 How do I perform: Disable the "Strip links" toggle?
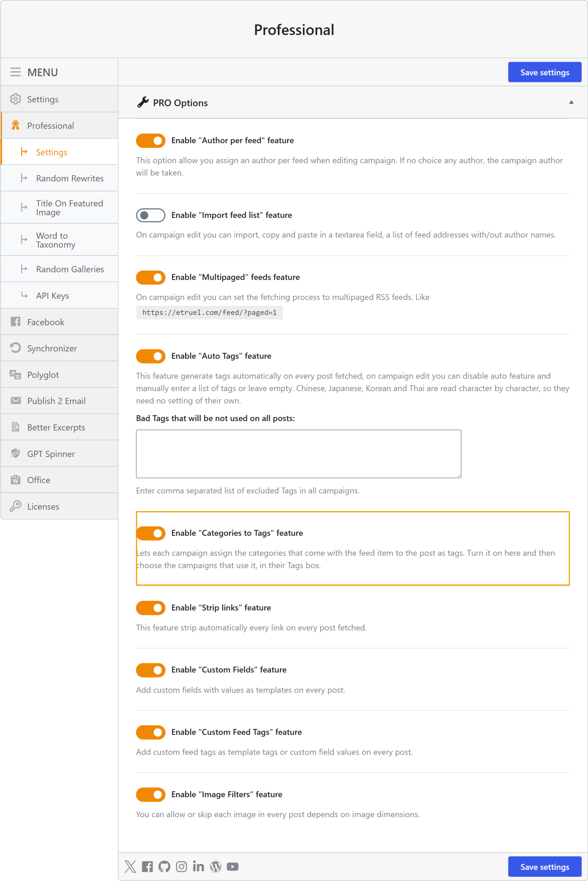[x=151, y=608]
